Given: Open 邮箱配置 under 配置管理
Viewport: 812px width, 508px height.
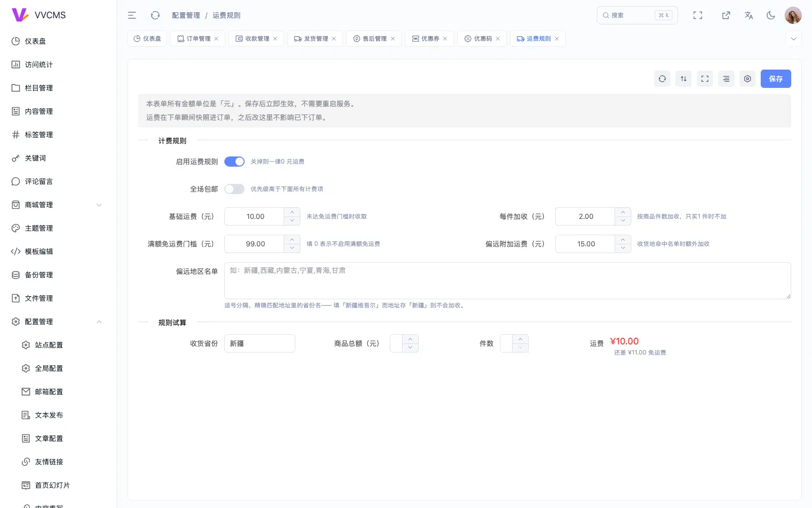Looking at the screenshot, I should click(x=58, y=392).
